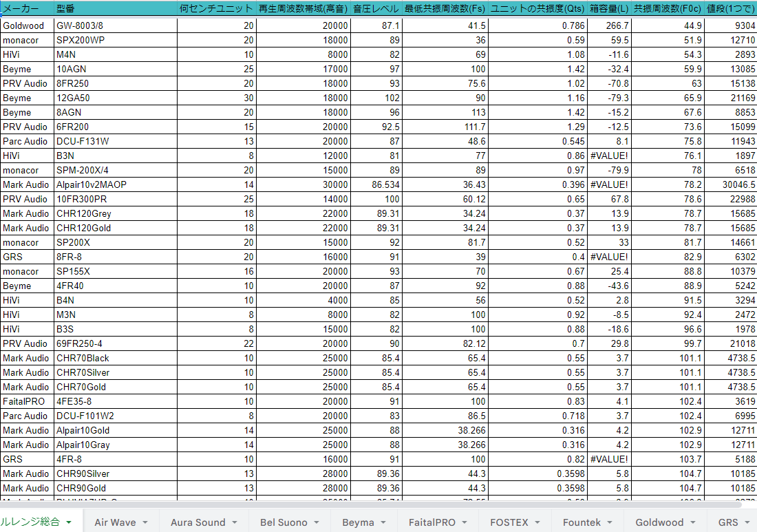Click the DCU-F101W2 model cell
The width and height of the screenshot is (757, 532).
tap(116, 416)
